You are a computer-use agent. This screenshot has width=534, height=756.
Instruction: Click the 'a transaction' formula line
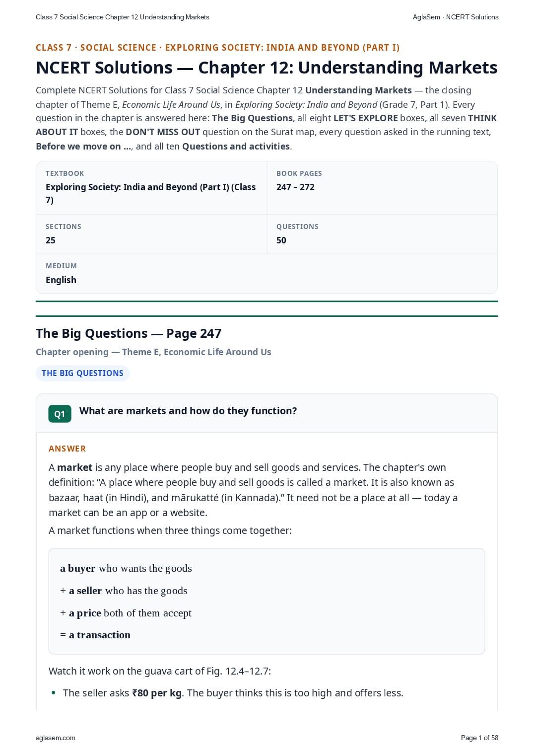[x=95, y=635]
